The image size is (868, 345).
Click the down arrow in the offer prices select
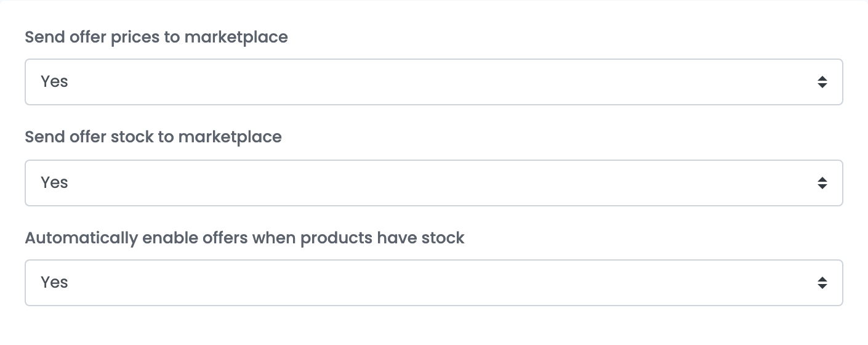click(822, 86)
